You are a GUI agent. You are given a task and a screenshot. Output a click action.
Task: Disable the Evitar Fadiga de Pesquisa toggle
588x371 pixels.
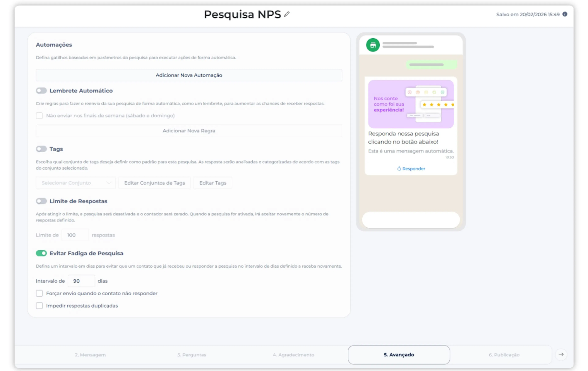point(41,253)
